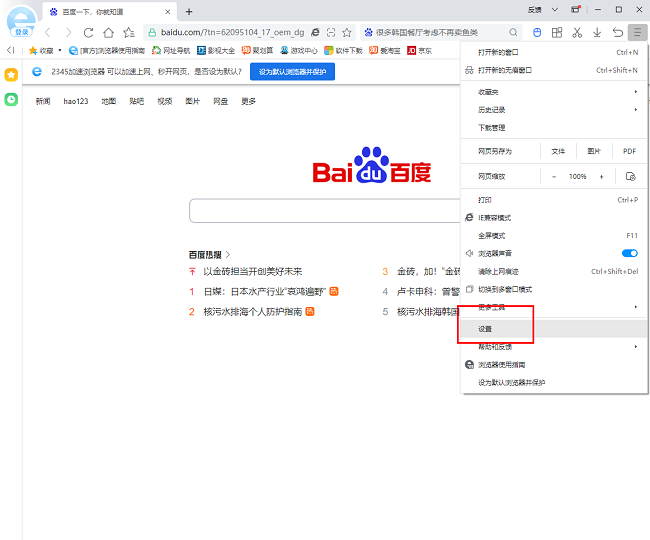Viewport: 650px width, 540px height.
Task: Choose 打印 in the menu
Action: 554,200
